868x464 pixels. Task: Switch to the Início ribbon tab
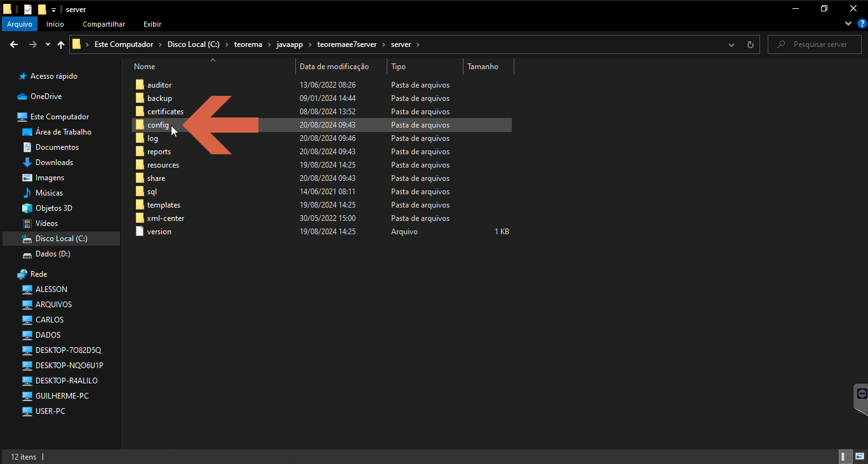tap(55, 24)
